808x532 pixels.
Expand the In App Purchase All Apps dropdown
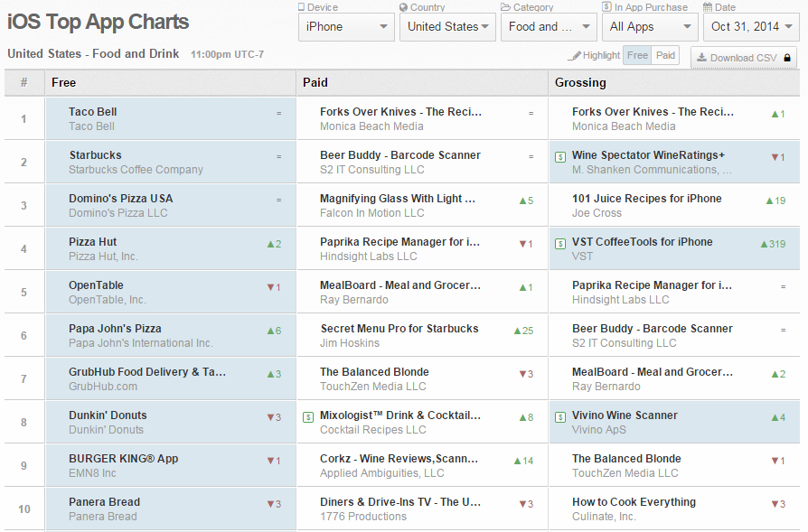[x=649, y=27]
